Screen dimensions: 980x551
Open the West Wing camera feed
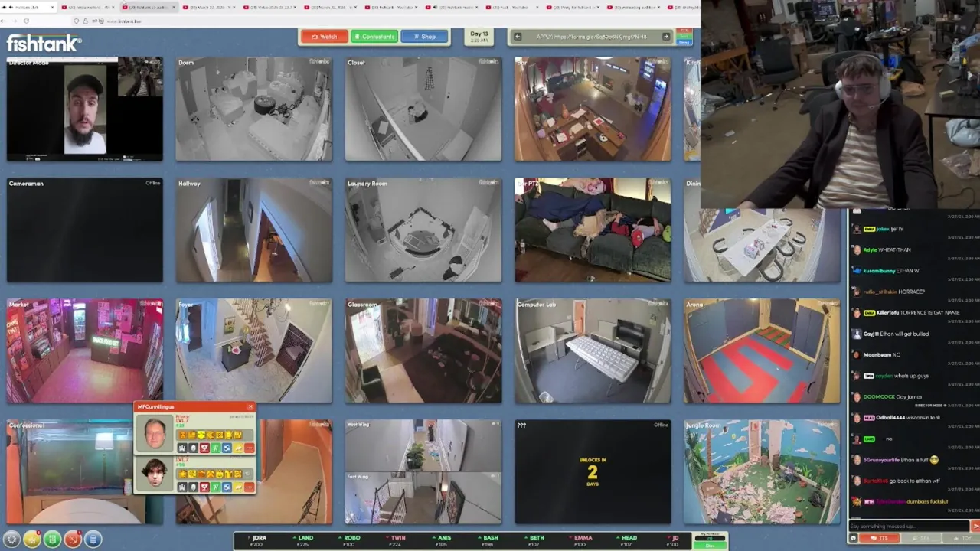(423, 445)
